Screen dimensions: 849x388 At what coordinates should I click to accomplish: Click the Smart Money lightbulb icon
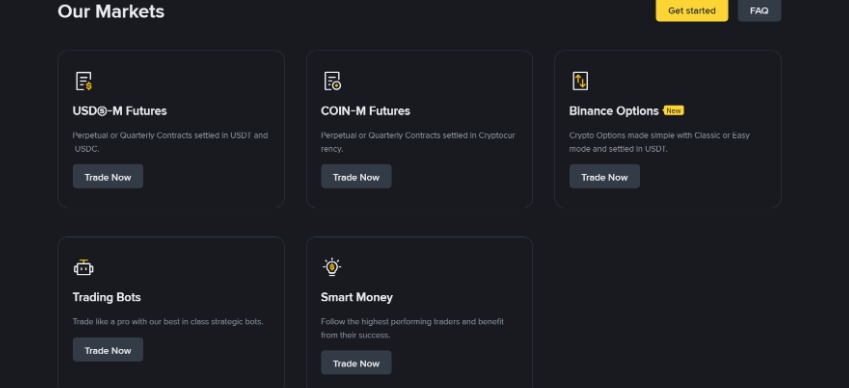[x=331, y=267]
